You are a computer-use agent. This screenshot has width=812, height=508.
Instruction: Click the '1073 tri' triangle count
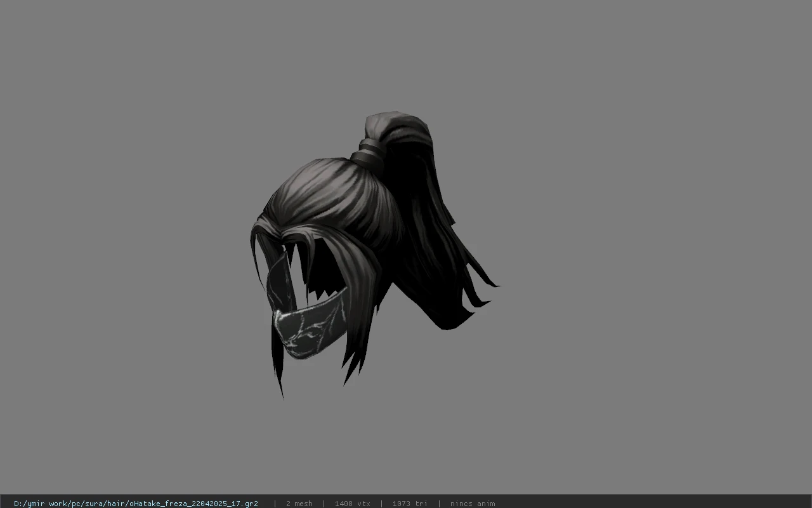[x=410, y=504]
